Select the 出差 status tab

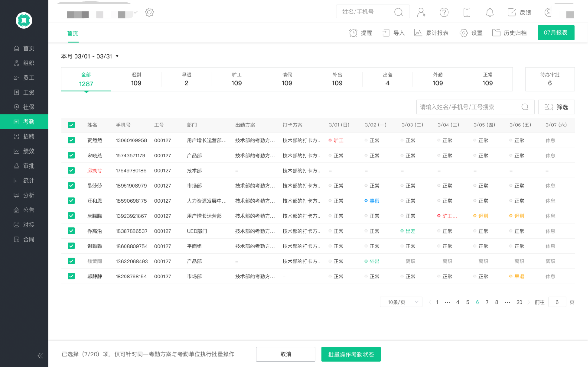387,79
